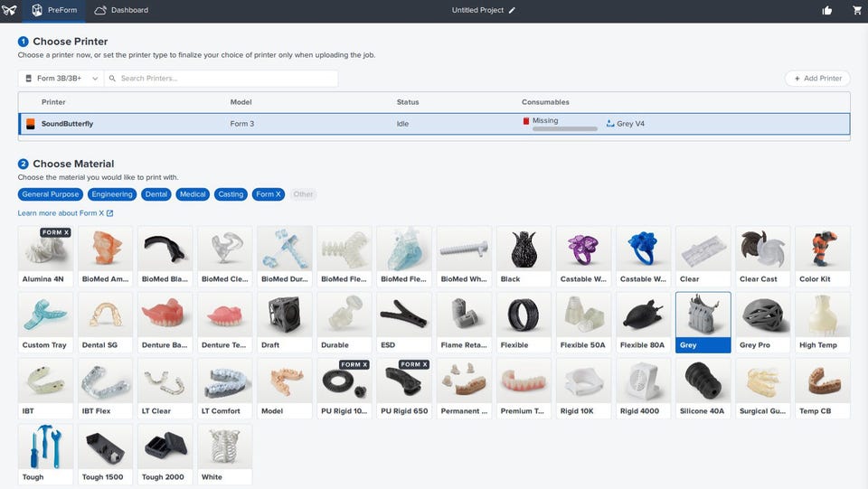868x489 pixels.
Task: Switch to the Dashboard tab
Action: tap(121, 11)
